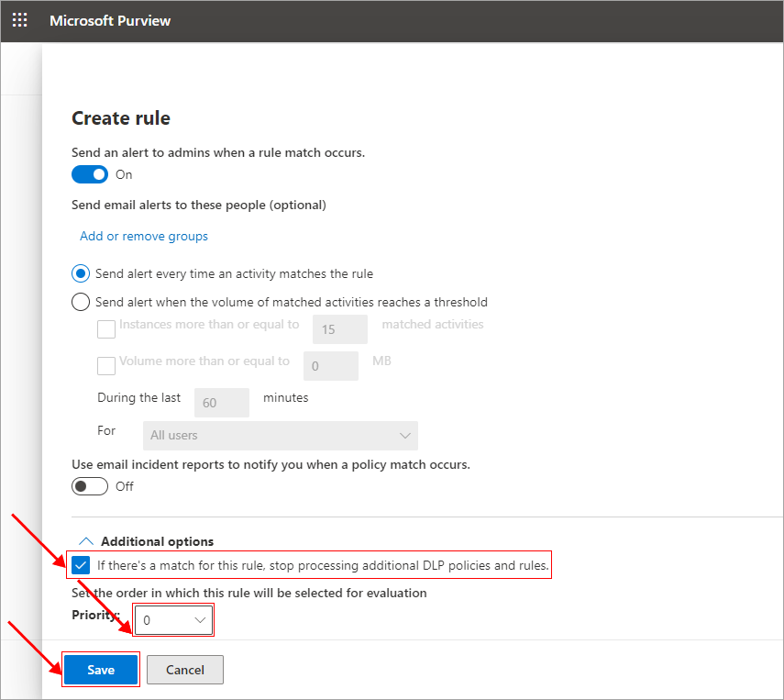
Task: Click the Microsoft Purview title
Action: coord(110,20)
